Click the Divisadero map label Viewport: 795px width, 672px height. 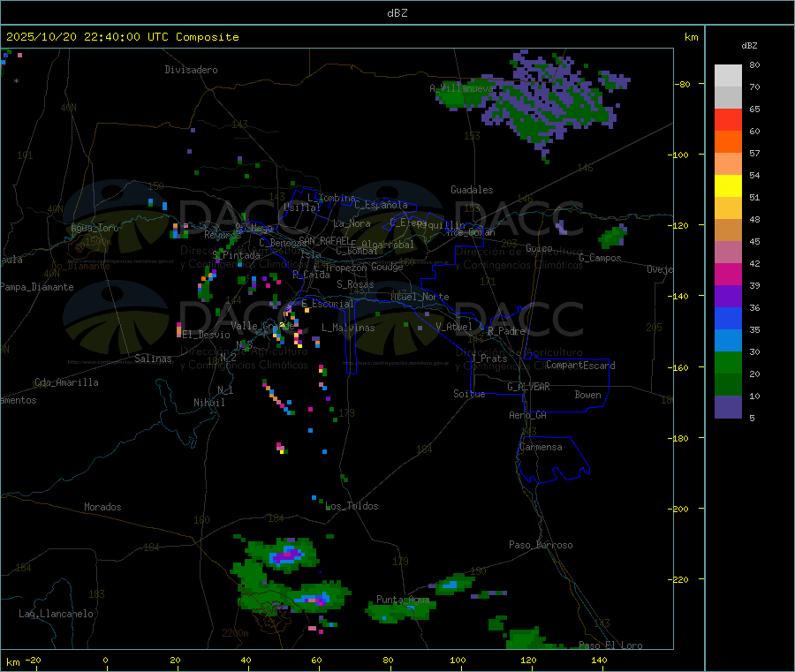[191, 70]
